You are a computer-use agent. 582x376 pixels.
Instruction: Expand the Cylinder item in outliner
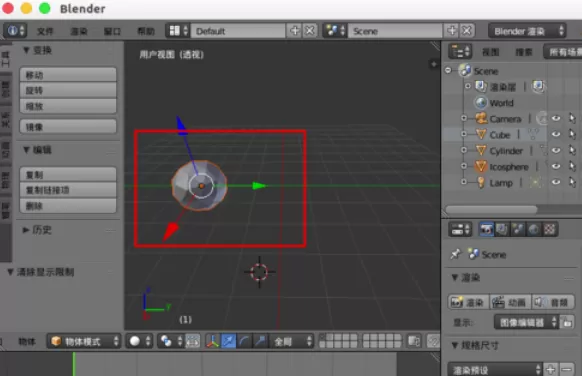tap(464, 150)
